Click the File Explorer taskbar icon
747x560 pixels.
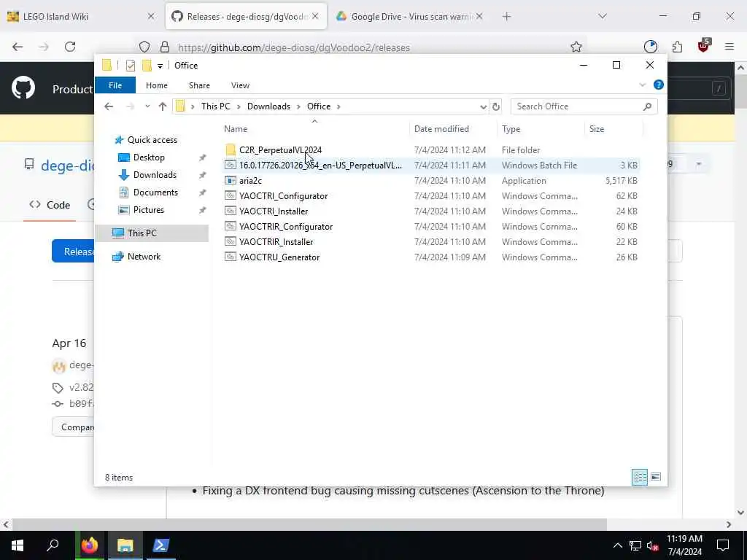coord(125,545)
